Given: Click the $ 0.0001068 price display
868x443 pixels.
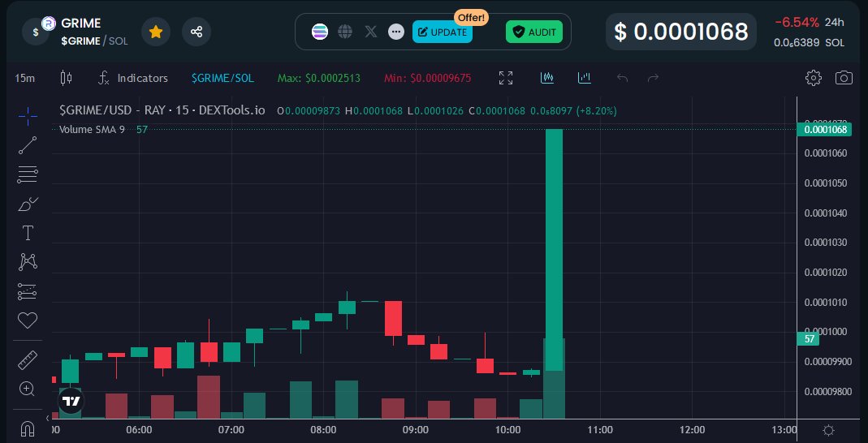Looking at the screenshot, I should click(x=681, y=32).
